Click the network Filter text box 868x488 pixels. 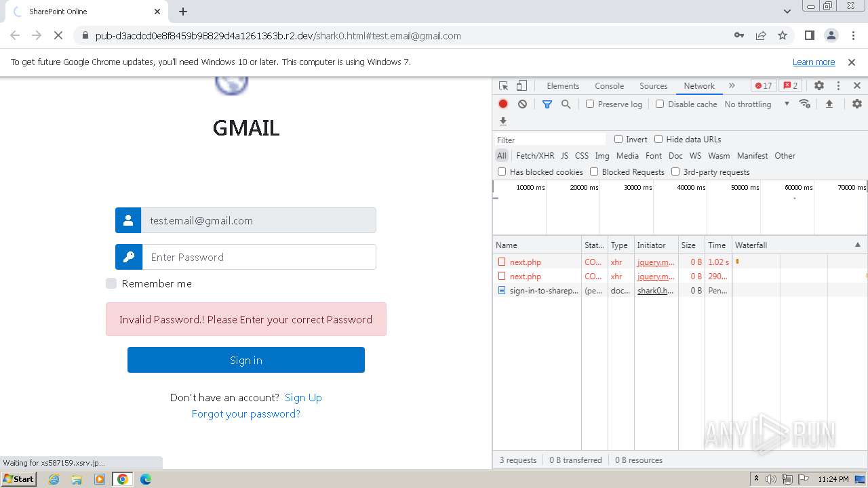[551, 140]
